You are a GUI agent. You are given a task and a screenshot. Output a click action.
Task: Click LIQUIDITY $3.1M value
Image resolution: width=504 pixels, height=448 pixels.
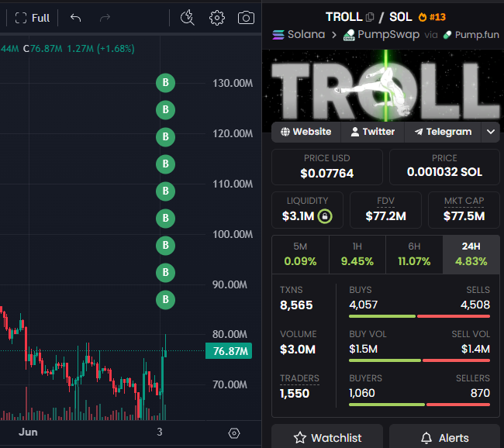coord(298,216)
